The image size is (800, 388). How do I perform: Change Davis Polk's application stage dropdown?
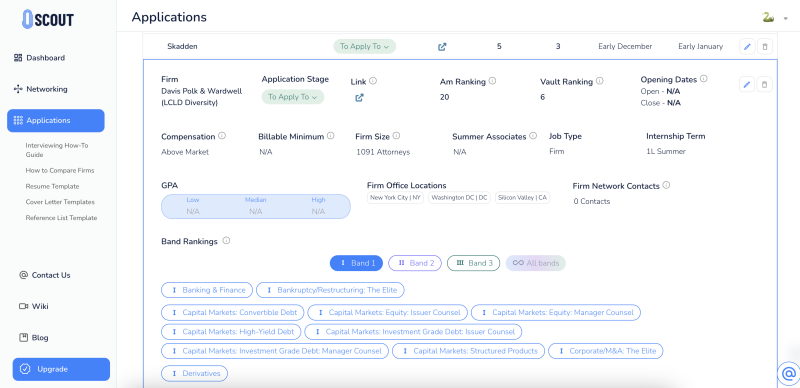point(293,97)
